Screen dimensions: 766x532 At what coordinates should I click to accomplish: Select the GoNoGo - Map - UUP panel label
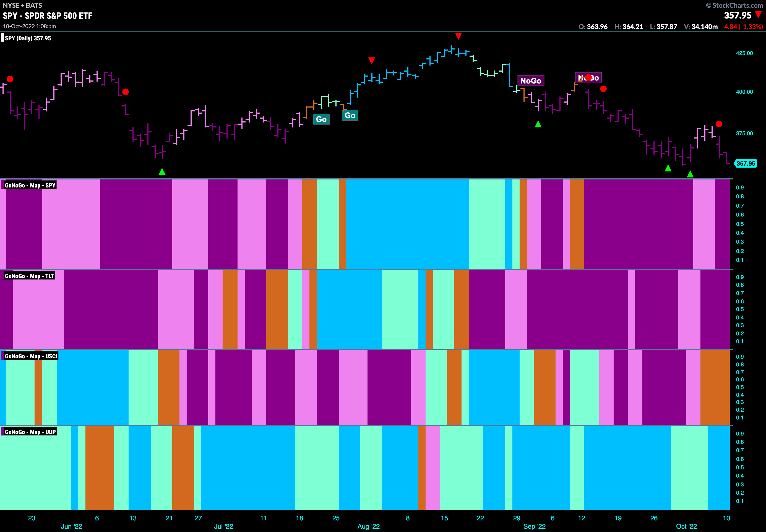30,432
